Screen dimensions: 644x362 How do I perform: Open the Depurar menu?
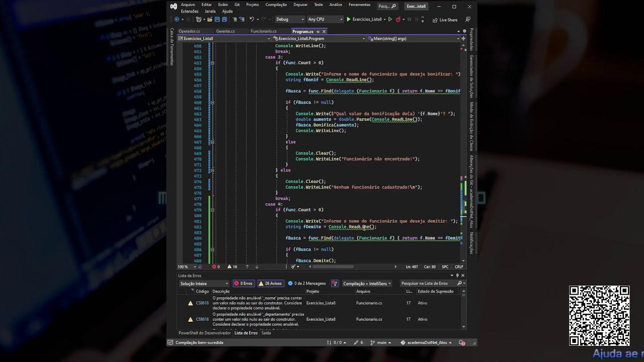point(300,5)
